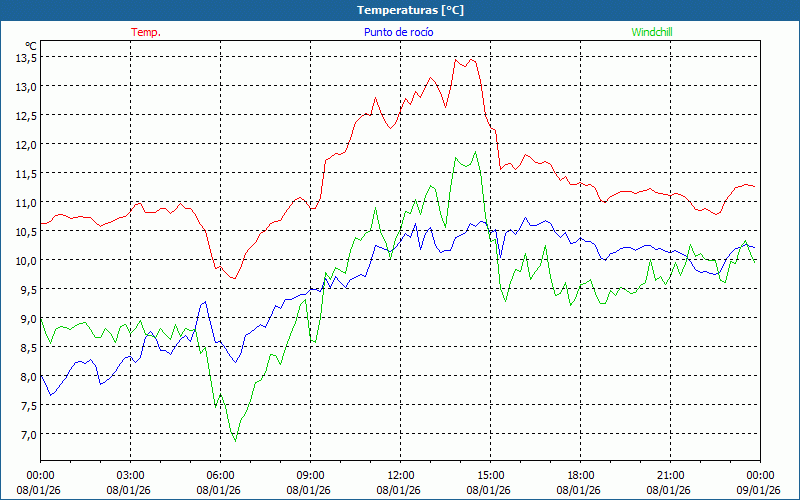Click the 10,0 value on the y-axis

coord(25,261)
